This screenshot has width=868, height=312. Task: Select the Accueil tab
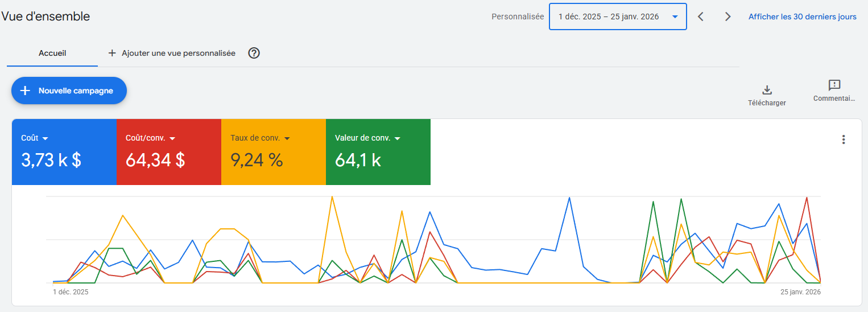pyautogui.click(x=52, y=53)
